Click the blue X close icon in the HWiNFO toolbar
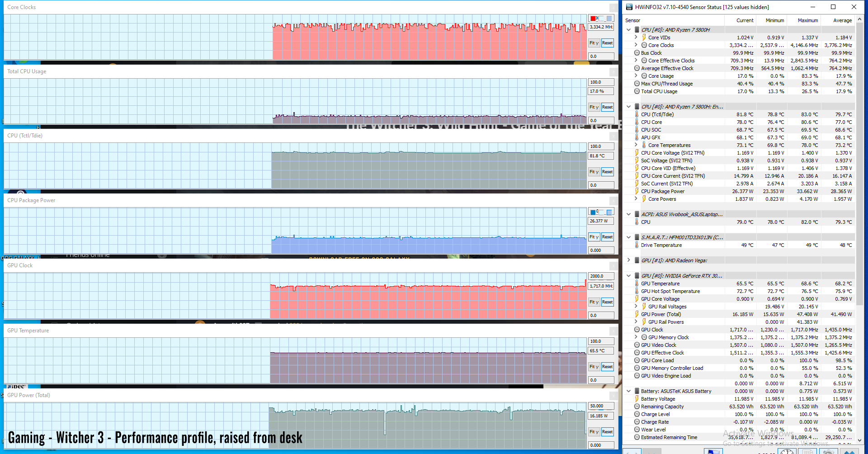 (849, 451)
